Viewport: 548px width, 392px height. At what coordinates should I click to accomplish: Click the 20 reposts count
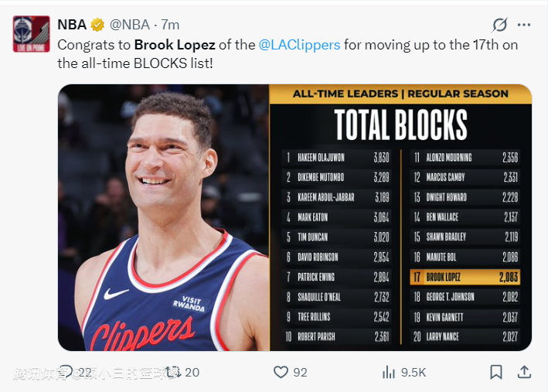pos(192,372)
